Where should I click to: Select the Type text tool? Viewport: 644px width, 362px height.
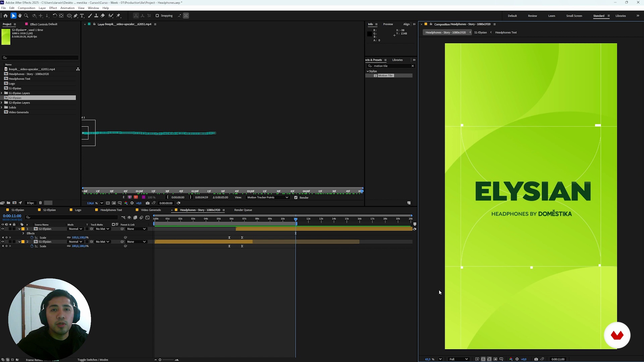(x=82, y=16)
